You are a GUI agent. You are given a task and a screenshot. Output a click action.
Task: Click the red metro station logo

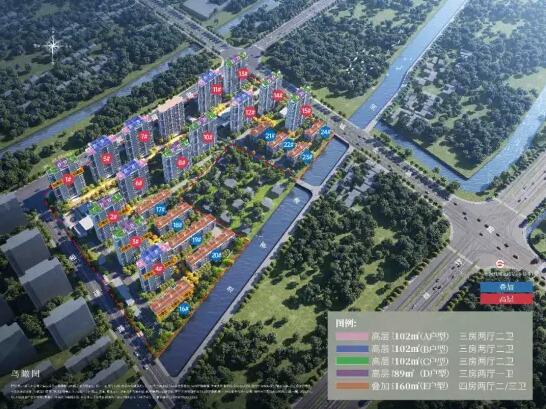click(500, 265)
